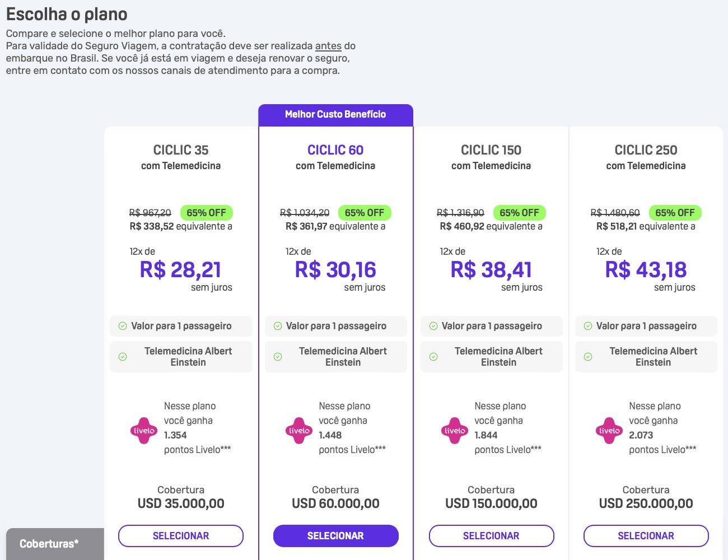
Task: Click the 65% OFF badge on CICLIC 35
Action: click(x=207, y=213)
